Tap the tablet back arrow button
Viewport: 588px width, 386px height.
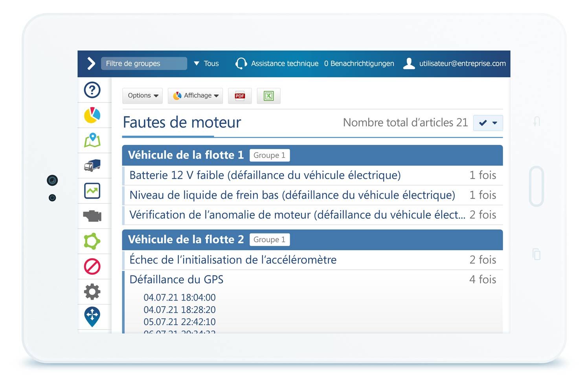[537, 122]
